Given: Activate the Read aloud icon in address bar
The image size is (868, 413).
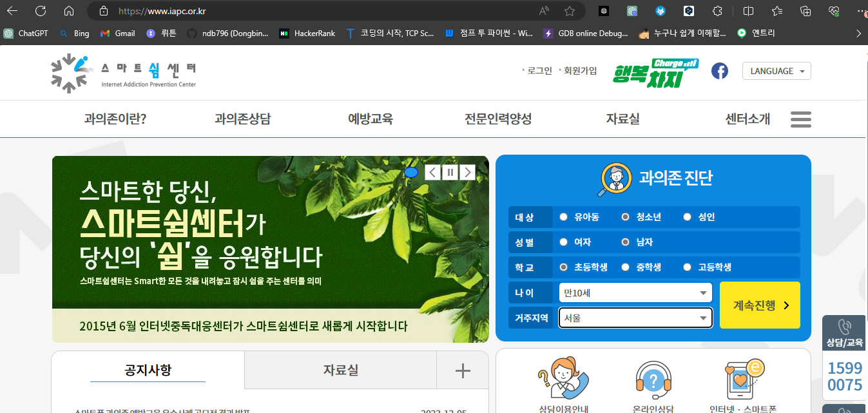Looking at the screenshot, I should pyautogui.click(x=545, y=11).
